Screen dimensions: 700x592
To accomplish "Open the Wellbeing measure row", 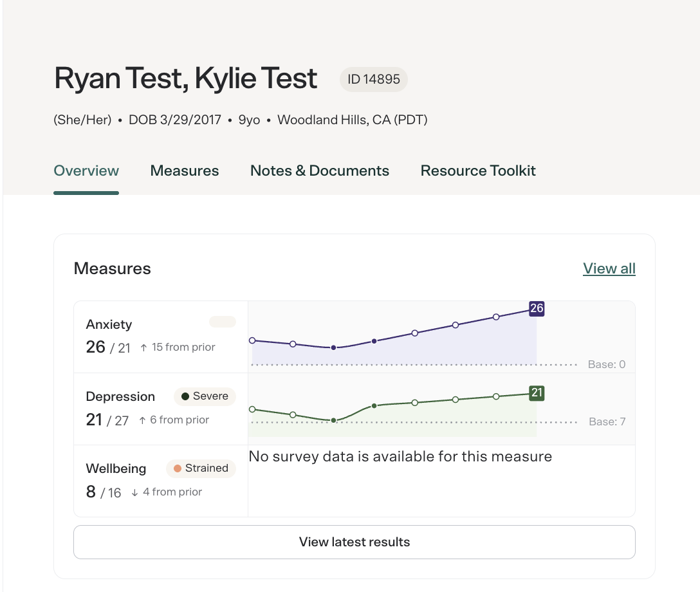I will pos(355,481).
